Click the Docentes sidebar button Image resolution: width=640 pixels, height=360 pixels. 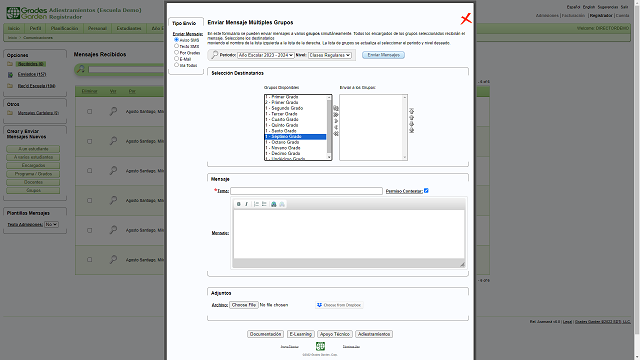(x=33, y=182)
